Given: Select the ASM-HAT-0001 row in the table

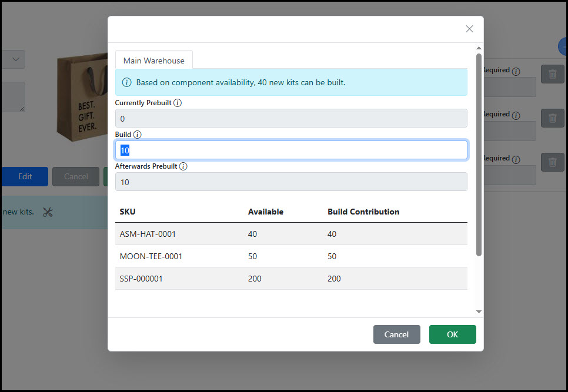Looking at the screenshot, I should [291, 234].
